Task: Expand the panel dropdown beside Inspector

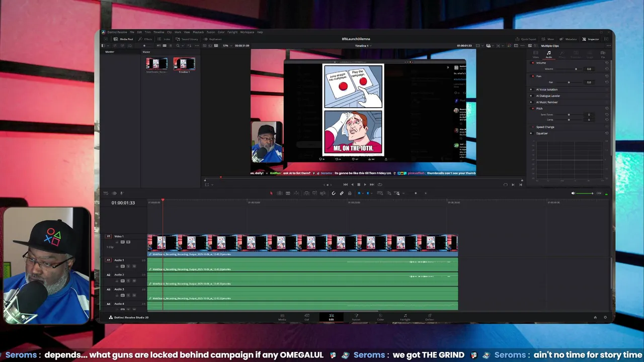Action: [606, 39]
